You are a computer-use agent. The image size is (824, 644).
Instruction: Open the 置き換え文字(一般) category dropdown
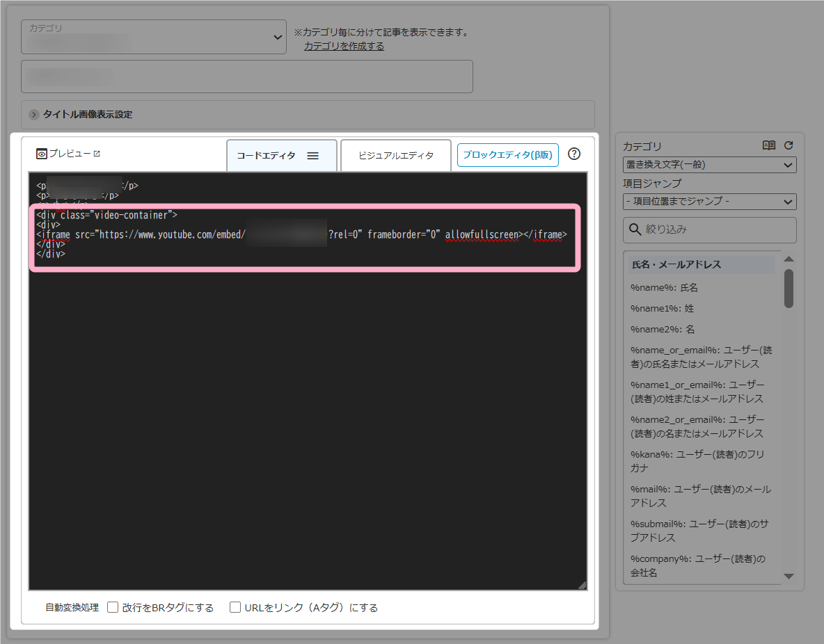pyautogui.click(x=709, y=165)
